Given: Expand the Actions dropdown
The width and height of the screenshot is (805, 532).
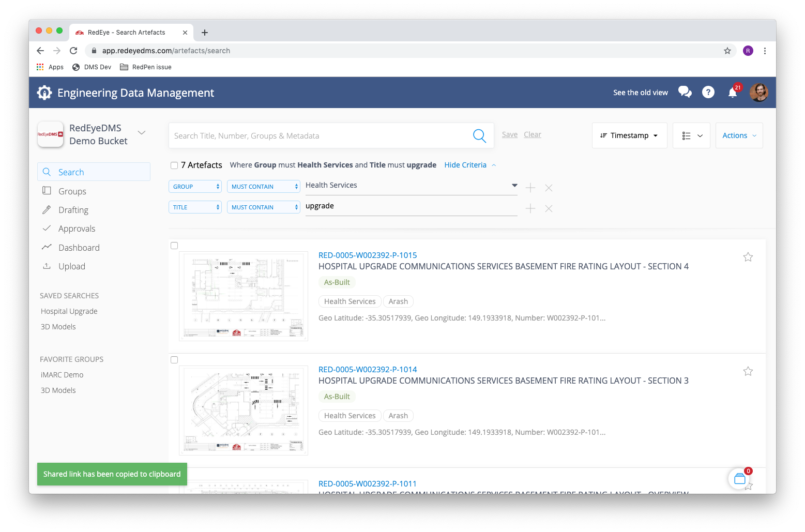Looking at the screenshot, I should (x=739, y=135).
